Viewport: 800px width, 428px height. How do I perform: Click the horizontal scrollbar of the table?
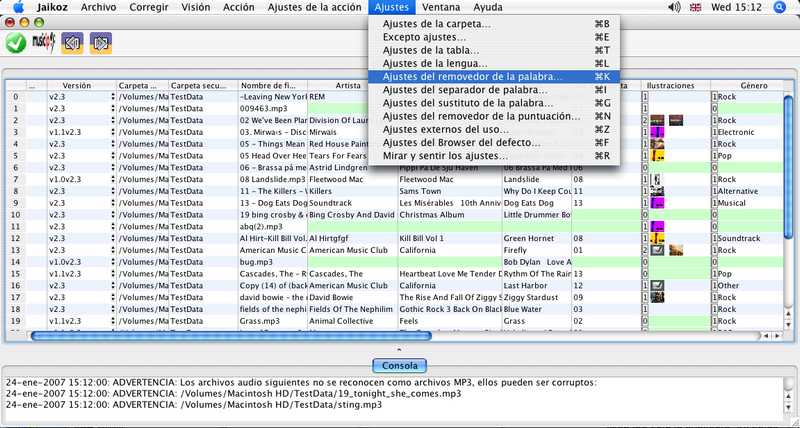(231, 336)
